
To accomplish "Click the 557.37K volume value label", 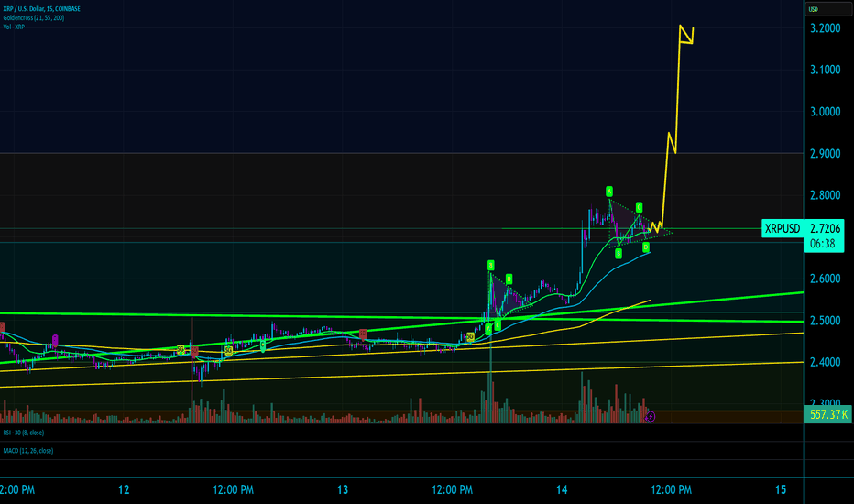I will (827, 414).
